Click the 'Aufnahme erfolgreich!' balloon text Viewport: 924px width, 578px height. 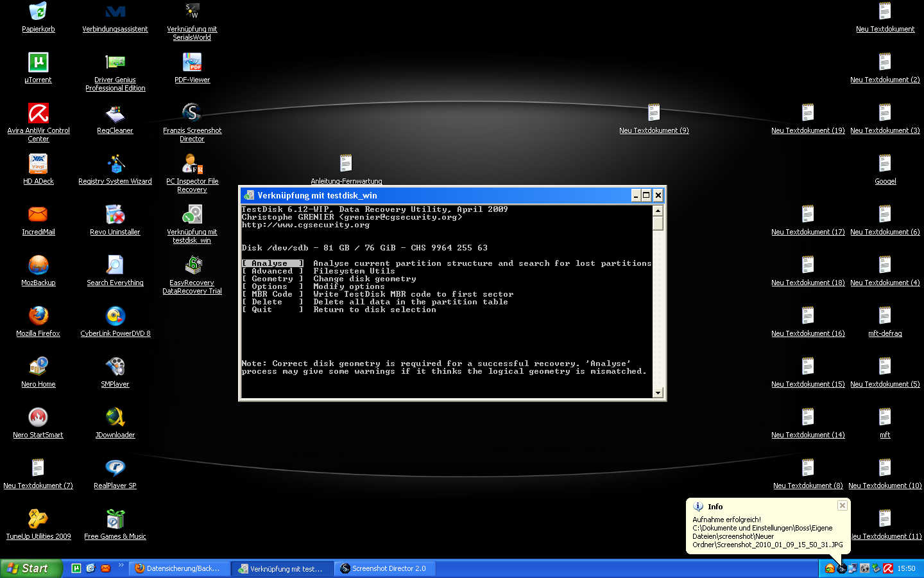[x=726, y=520]
